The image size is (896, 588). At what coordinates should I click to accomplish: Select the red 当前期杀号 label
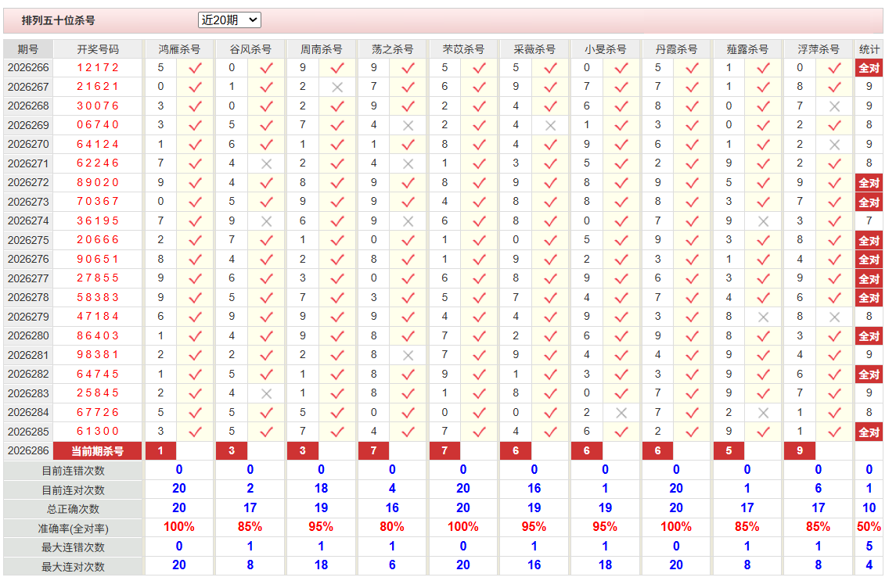coord(97,451)
